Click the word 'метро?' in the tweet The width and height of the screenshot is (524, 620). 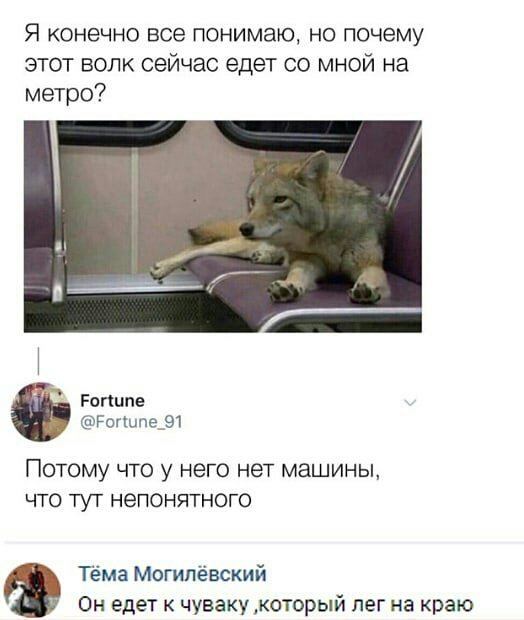(x=65, y=94)
